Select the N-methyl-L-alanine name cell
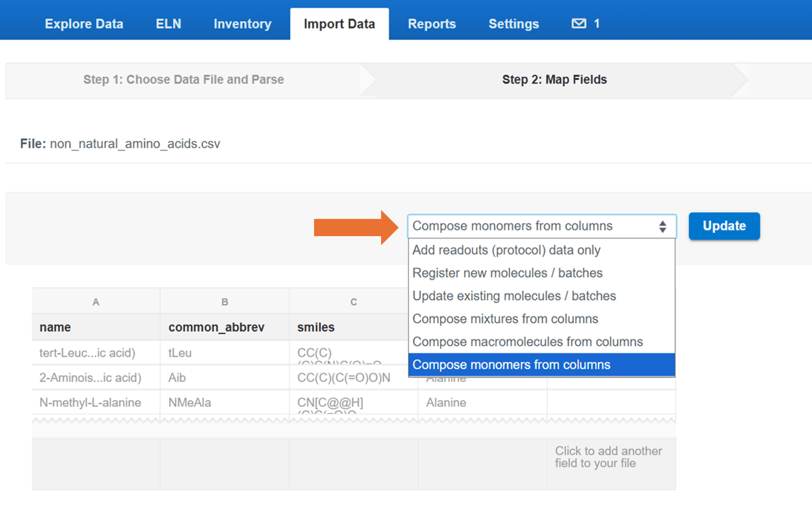 tap(91, 403)
